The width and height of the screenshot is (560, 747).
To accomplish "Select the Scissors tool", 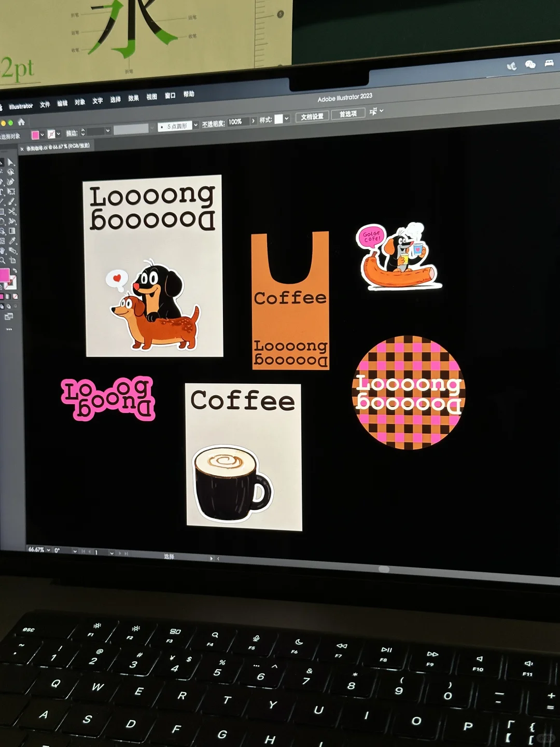I will click(12, 211).
